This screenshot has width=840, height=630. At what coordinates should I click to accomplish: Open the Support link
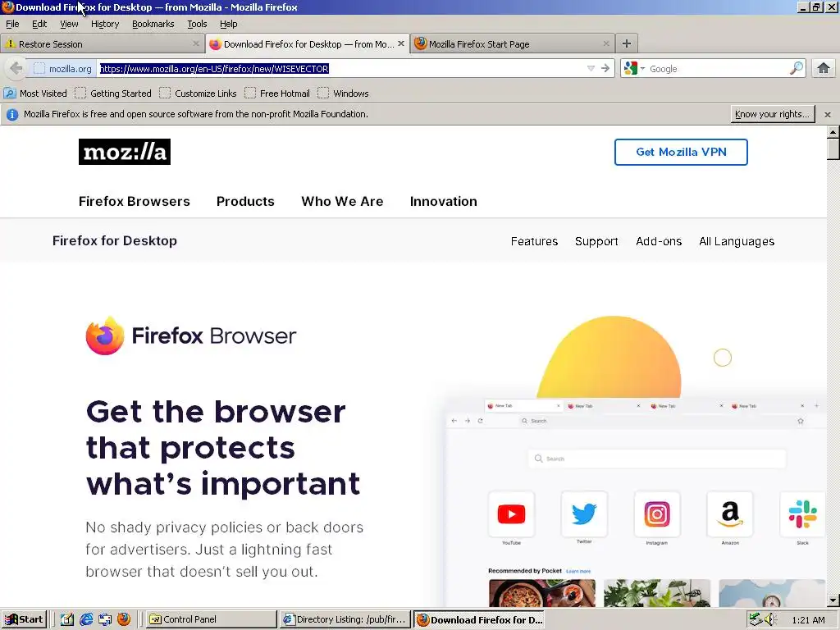pos(596,242)
